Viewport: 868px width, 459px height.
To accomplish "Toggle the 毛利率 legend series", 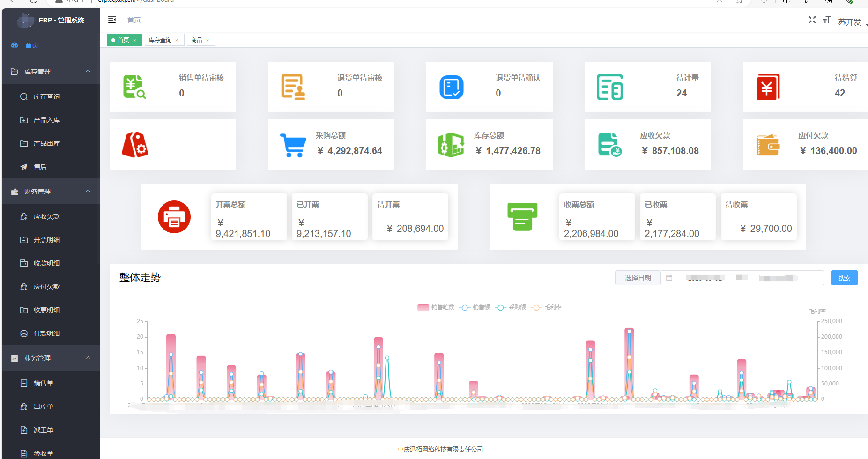I will [546, 307].
